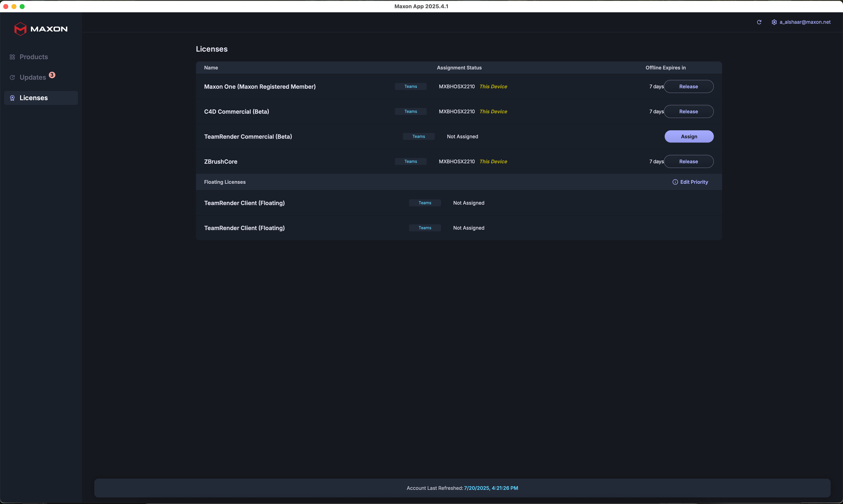Minimize the Maxon App window
843x504 pixels.
[14, 6]
